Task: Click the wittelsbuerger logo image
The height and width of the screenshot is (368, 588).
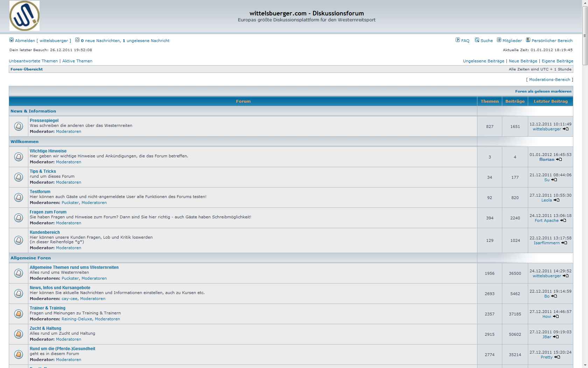Action: coord(24,16)
